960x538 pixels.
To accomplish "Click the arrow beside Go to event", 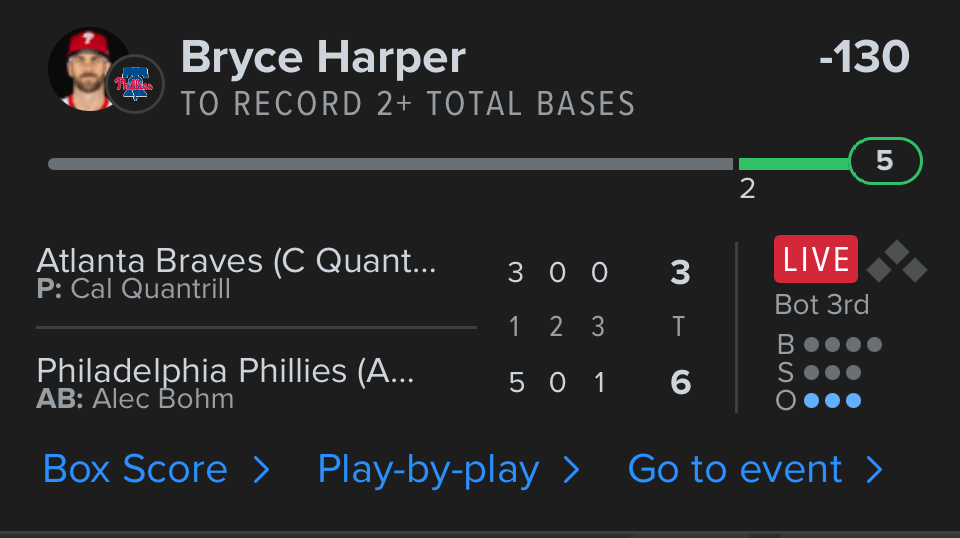I will [874, 470].
